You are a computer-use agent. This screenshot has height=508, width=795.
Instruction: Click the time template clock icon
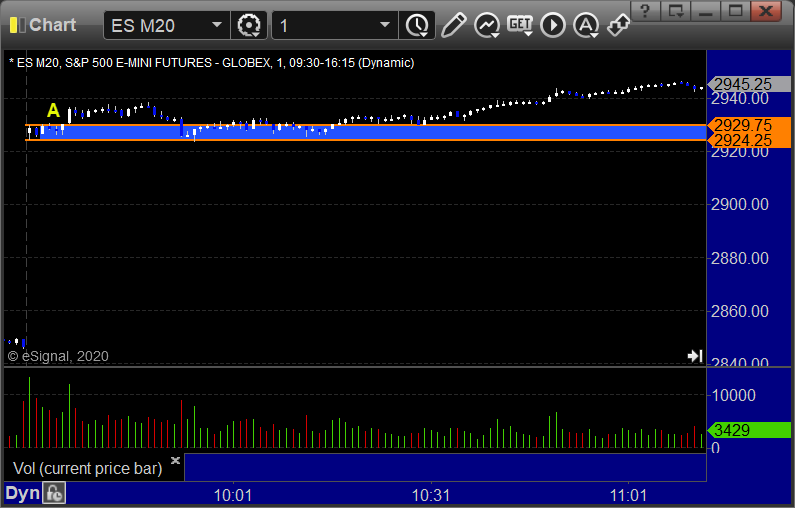click(x=416, y=25)
